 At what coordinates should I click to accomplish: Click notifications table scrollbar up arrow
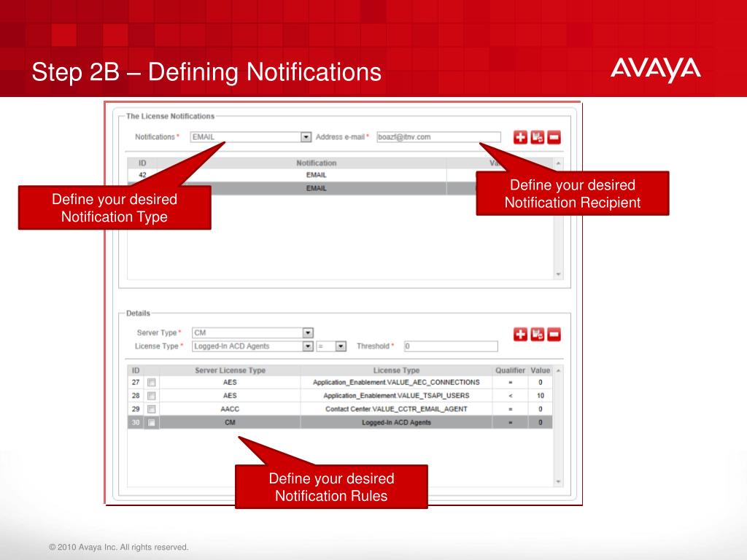coord(558,163)
